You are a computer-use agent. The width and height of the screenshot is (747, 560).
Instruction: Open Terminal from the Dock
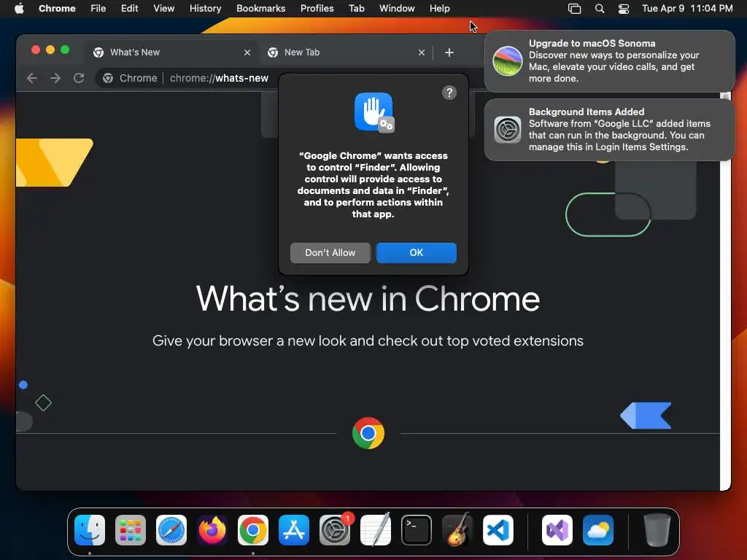pos(417,529)
